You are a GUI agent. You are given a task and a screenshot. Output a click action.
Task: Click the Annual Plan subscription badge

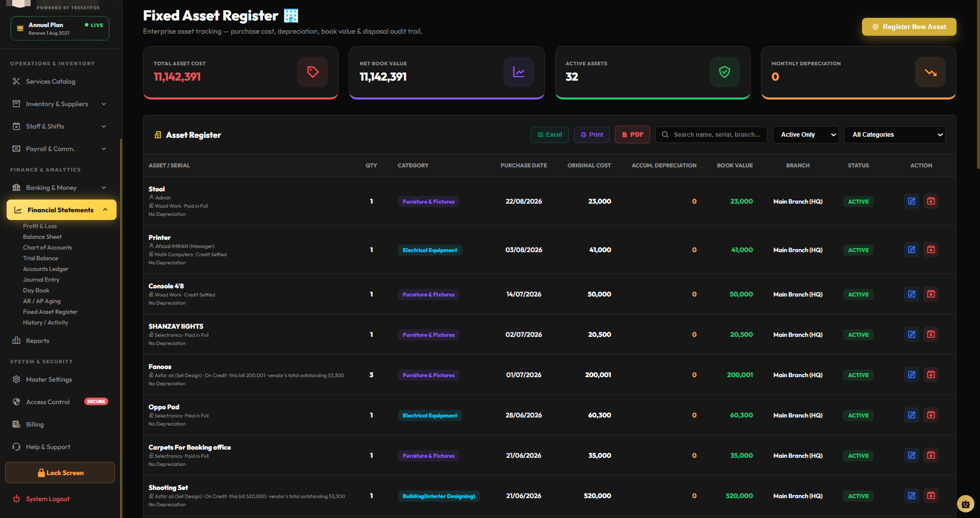(x=60, y=29)
